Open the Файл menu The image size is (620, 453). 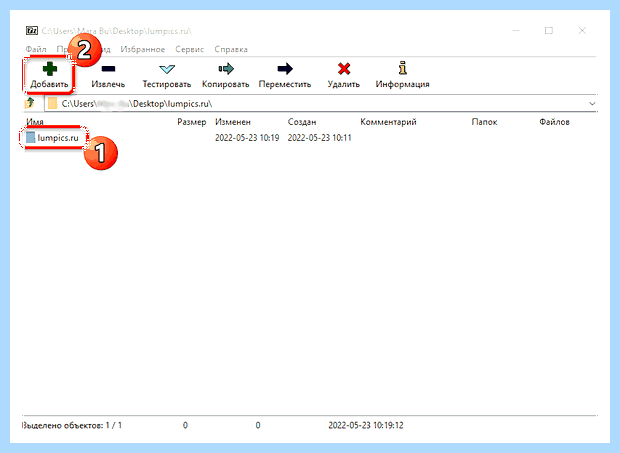tap(36, 49)
